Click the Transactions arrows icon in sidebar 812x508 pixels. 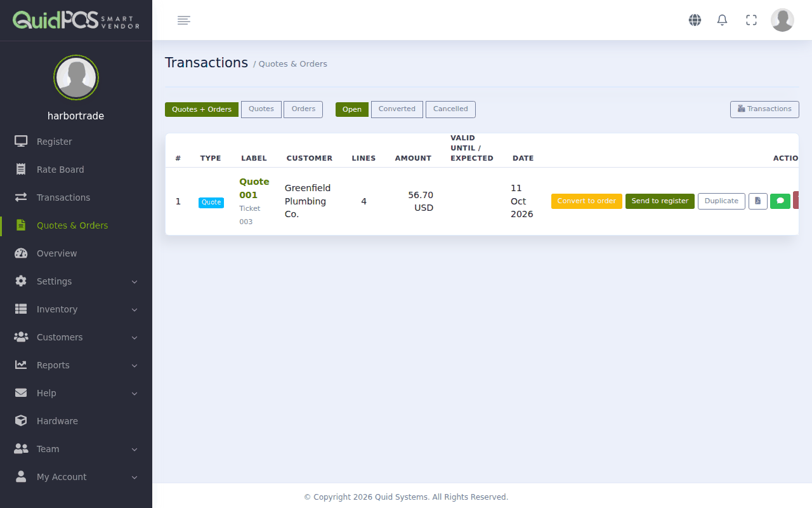coord(21,197)
